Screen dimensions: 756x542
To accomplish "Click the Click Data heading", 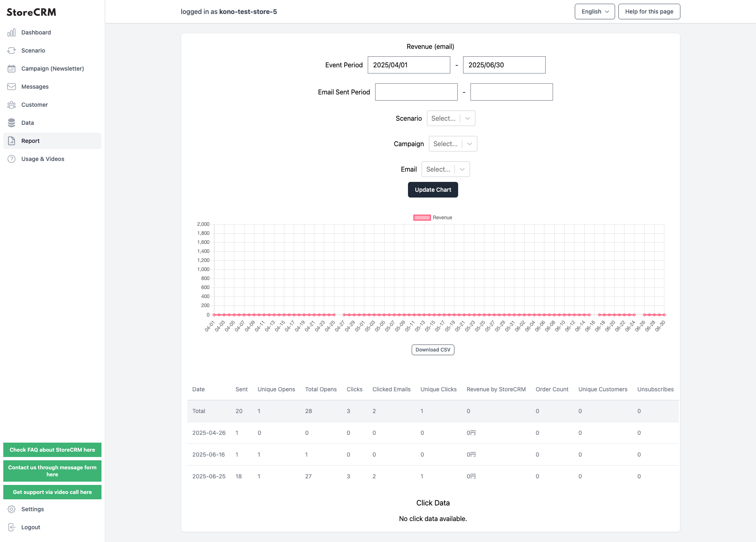I will click(x=433, y=503).
